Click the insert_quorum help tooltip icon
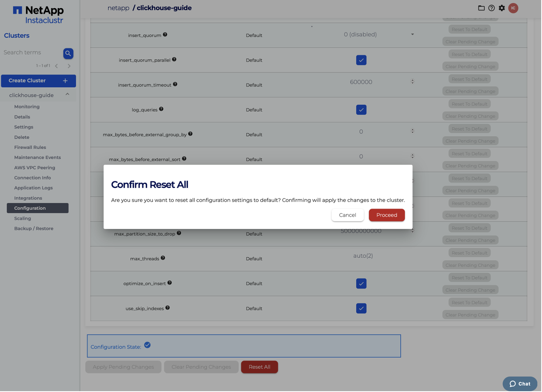Viewport: 542px width, 392px height. (165, 35)
